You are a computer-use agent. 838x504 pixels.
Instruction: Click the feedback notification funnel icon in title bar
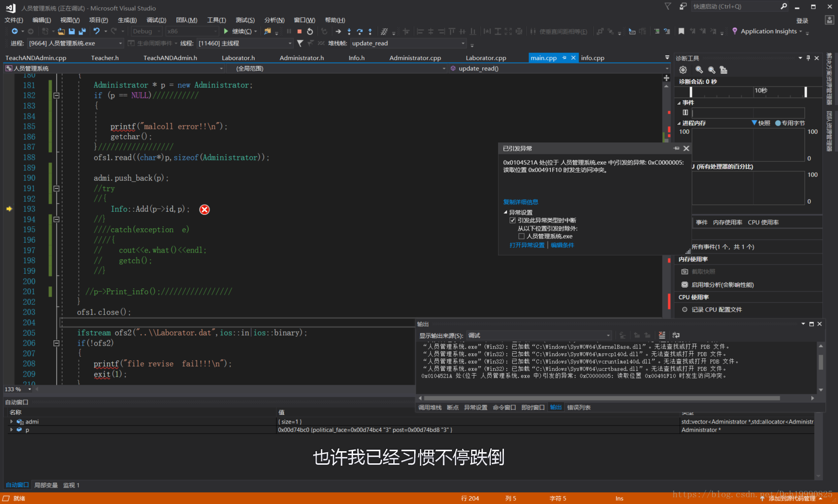coord(668,6)
